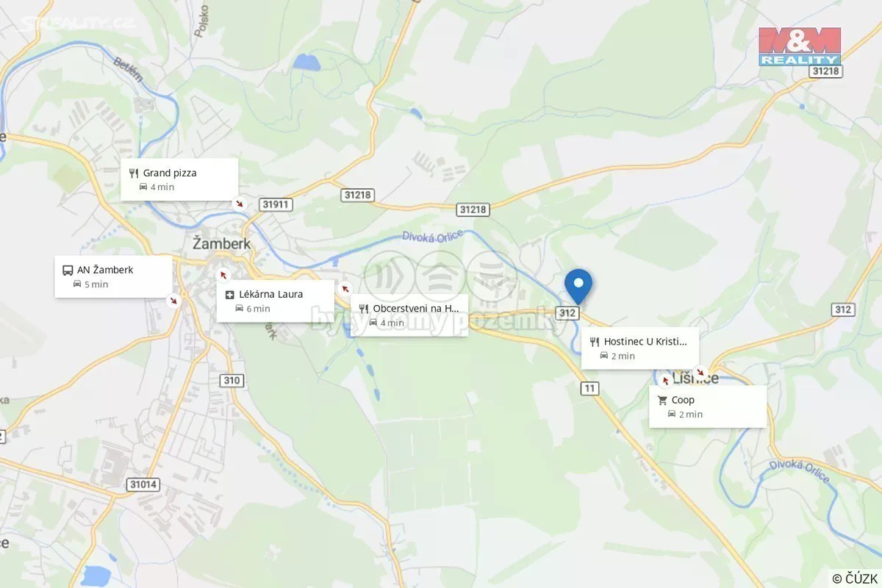
Task: Open the Coop shop card
Action: tap(708, 406)
